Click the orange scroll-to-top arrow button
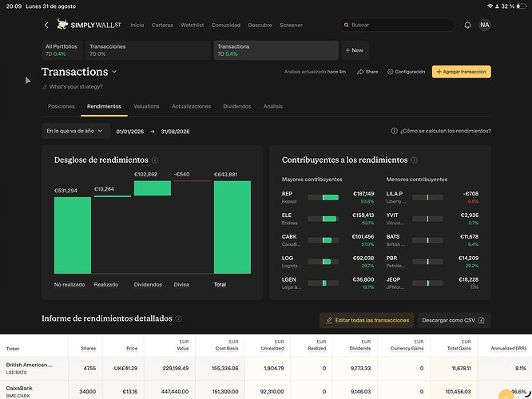 [x=506, y=395]
